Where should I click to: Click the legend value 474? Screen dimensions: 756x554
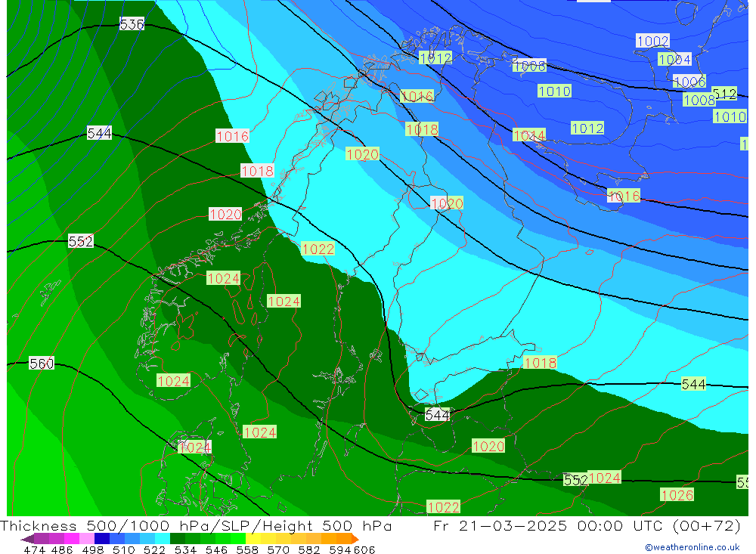[x=34, y=549]
